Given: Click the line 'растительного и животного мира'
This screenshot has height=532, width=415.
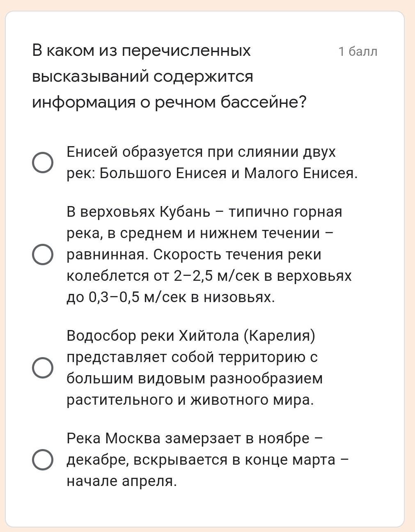Looking at the screenshot, I should 190,400.
